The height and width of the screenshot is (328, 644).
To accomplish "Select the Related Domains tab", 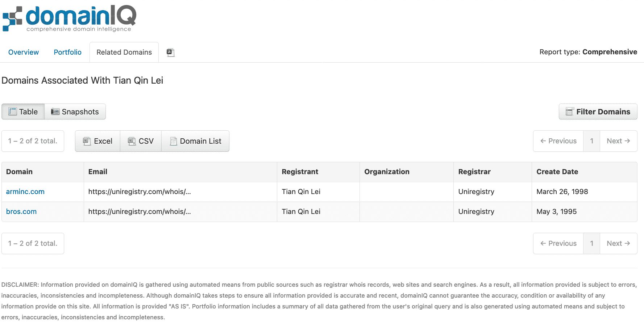I will click(x=124, y=52).
